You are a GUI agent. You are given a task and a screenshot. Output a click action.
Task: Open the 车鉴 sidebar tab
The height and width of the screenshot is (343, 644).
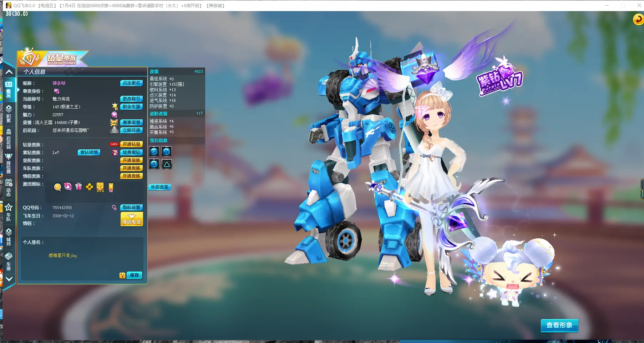tap(9, 262)
